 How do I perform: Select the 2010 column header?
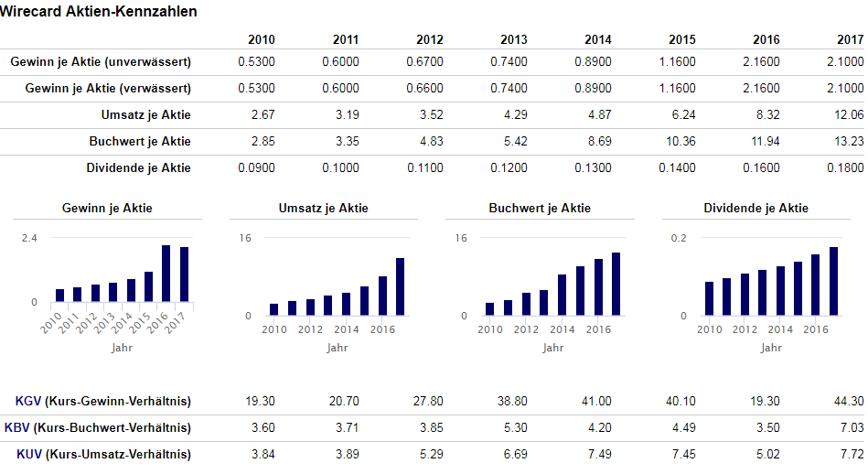(x=262, y=39)
